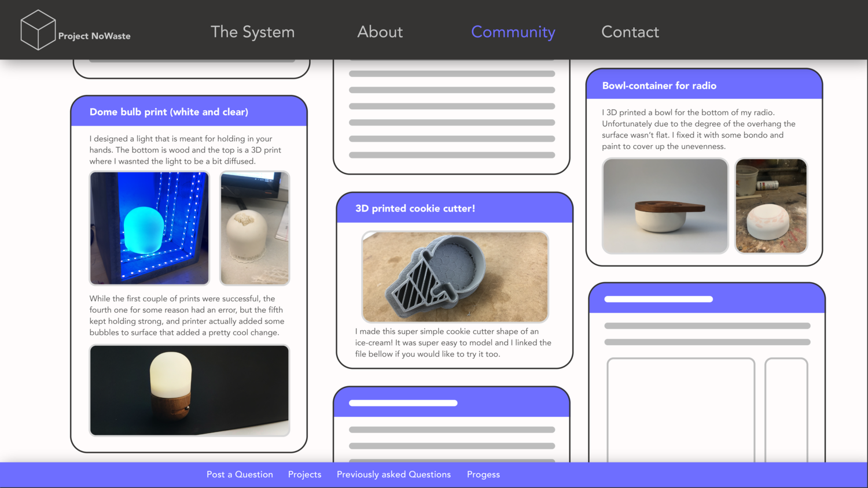This screenshot has height=488, width=868.
Task: Open the Projects footer link
Action: click(x=304, y=475)
